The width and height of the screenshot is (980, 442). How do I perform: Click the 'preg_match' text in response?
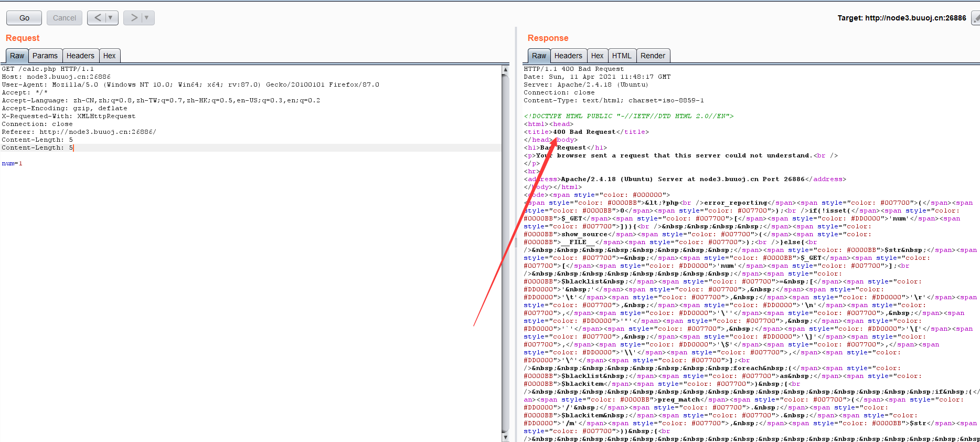click(679, 399)
